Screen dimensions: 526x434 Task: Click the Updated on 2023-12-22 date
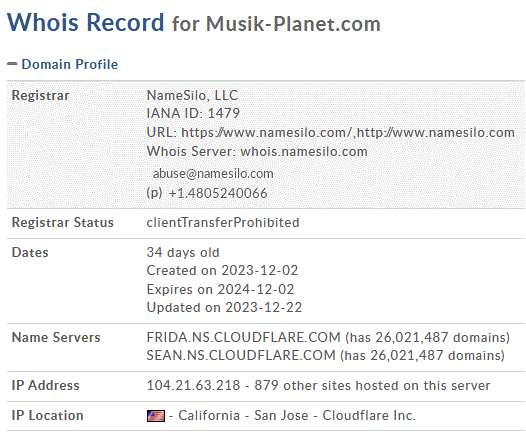point(224,307)
